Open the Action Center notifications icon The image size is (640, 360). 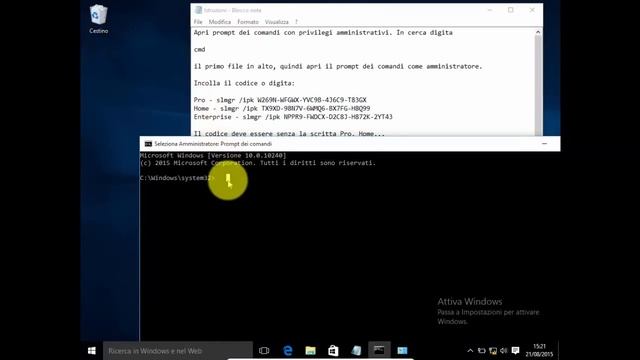(516, 351)
